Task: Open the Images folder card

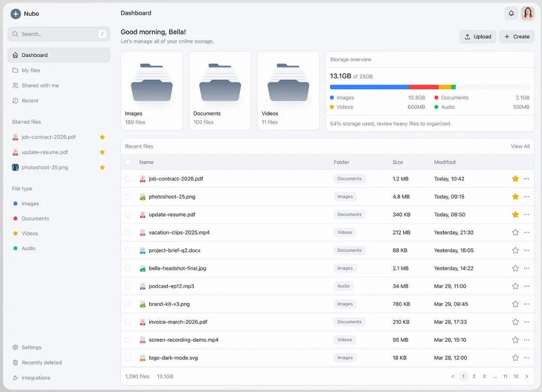Action: [152, 91]
